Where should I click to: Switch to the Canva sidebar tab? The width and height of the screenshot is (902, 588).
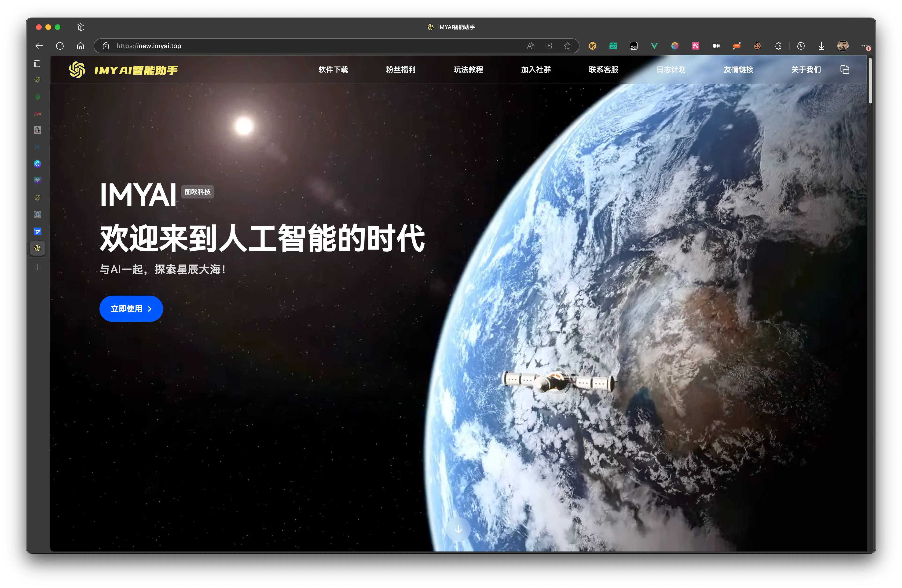tap(37, 164)
